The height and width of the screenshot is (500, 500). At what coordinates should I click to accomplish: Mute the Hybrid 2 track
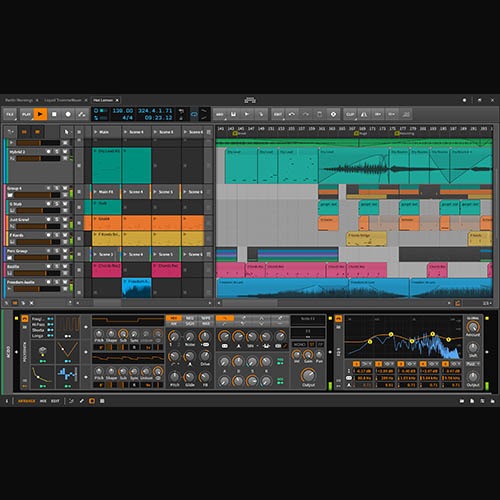point(65,152)
